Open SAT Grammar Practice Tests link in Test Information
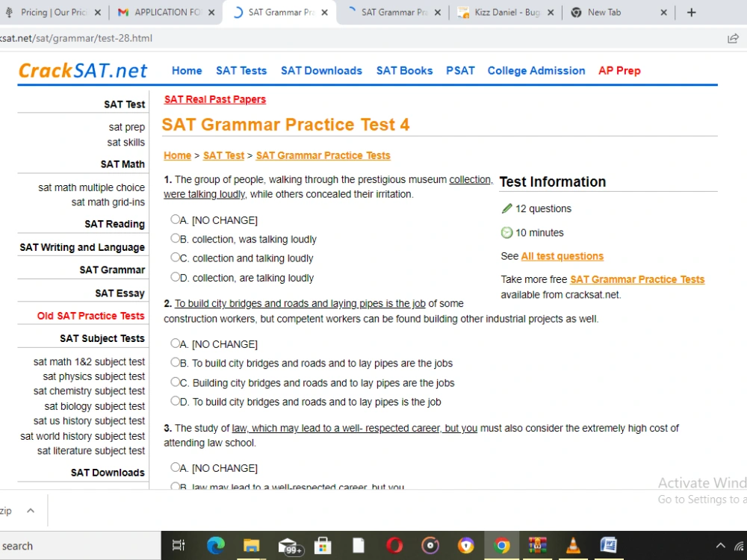747x560 pixels. pyautogui.click(x=637, y=279)
